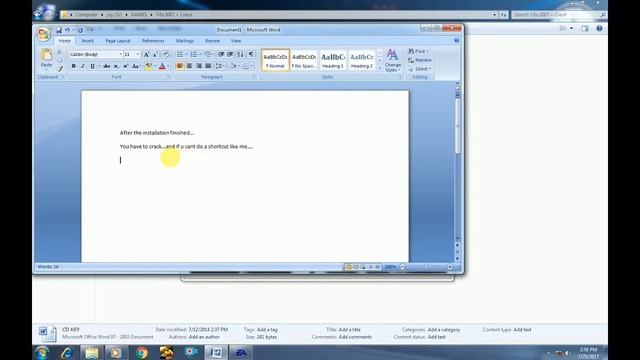Screen dimensions: 640x360
Task: Click Replace in the Editing group
Action: click(x=420, y=60)
